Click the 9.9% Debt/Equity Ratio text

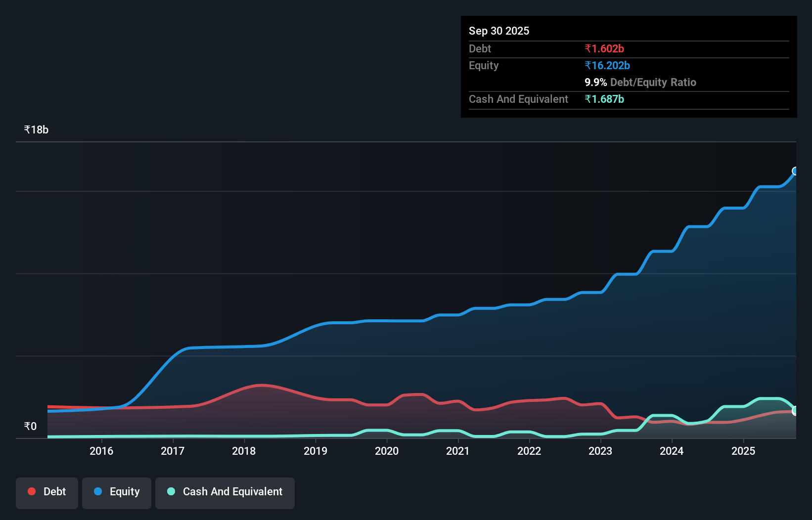[x=640, y=82]
